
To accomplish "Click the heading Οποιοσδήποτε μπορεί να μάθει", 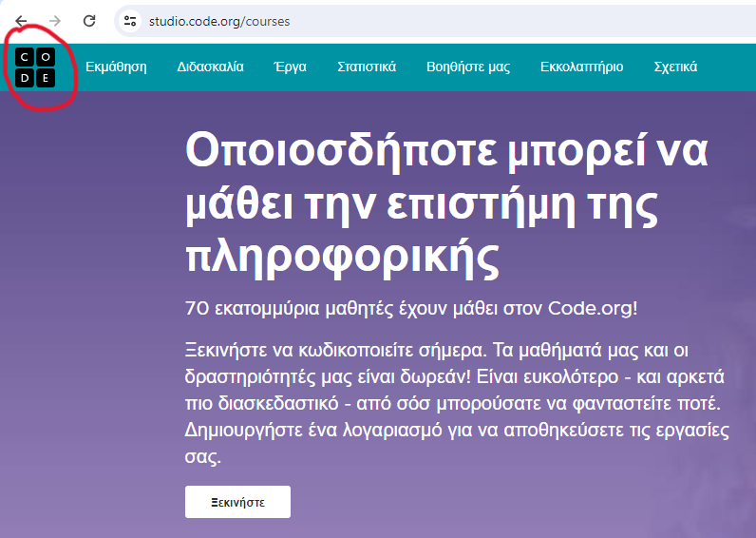I will [x=446, y=150].
